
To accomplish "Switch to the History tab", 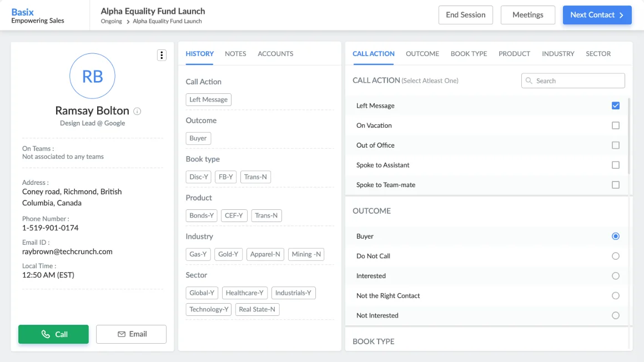I will (x=200, y=54).
